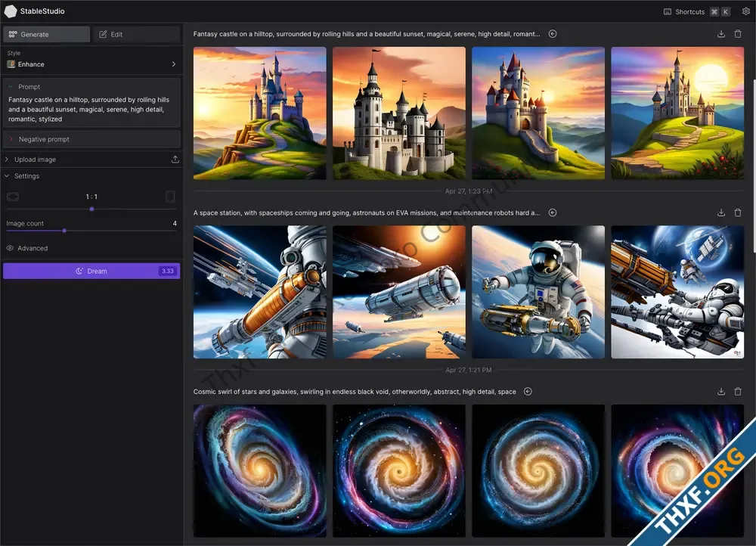
Task: Adjust the 1:1 aspect ratio slider
Action: coord(91,209)
